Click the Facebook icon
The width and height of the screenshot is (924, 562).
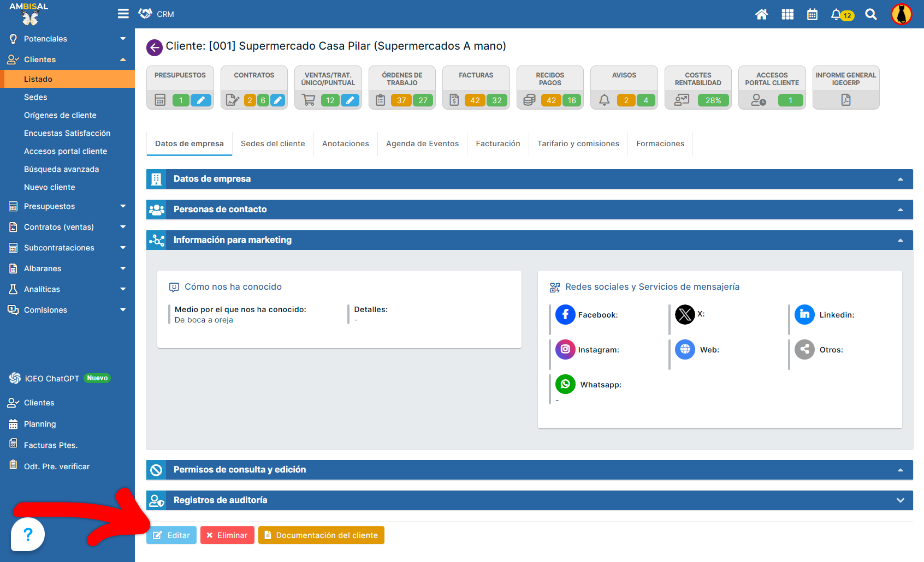pyautogui.click(x=565, y=315)
